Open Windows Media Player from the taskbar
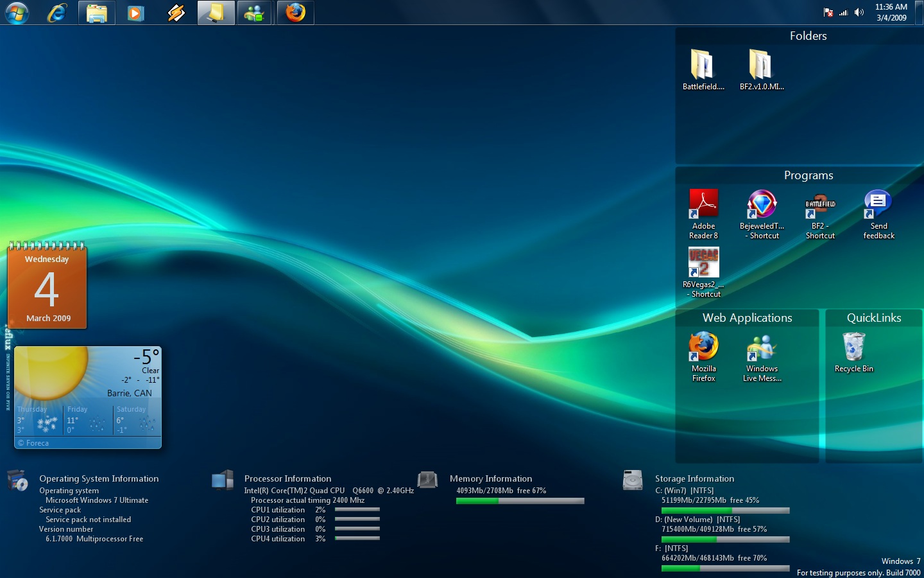Screen dimensions: 924x578 pos(136,13)
